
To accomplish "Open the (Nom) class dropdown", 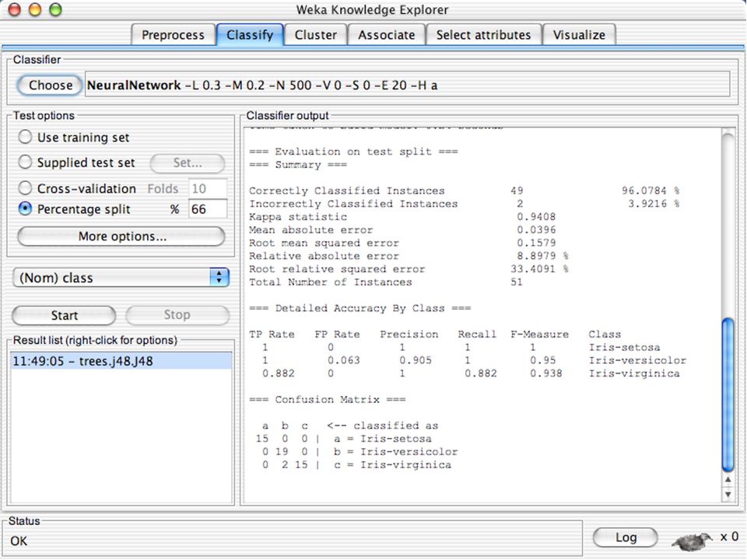I will pos(121,277).
